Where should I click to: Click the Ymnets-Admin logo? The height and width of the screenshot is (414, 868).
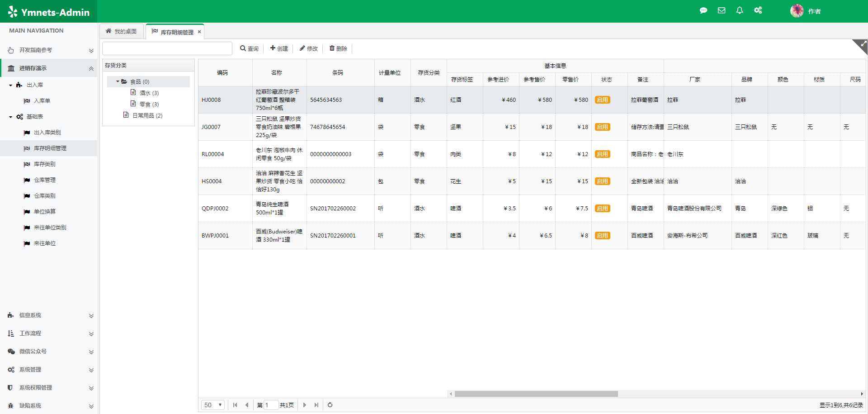click(x=48, y=12)
